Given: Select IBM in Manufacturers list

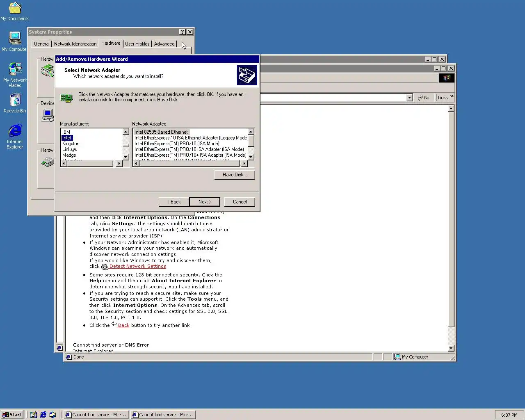Looking at the screenshot, I should coord(66,132).
